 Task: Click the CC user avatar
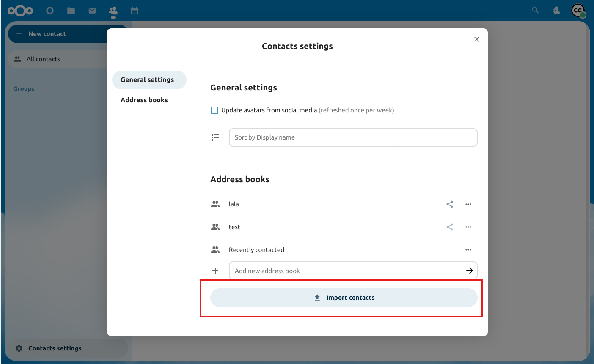[x=578, y=11]
